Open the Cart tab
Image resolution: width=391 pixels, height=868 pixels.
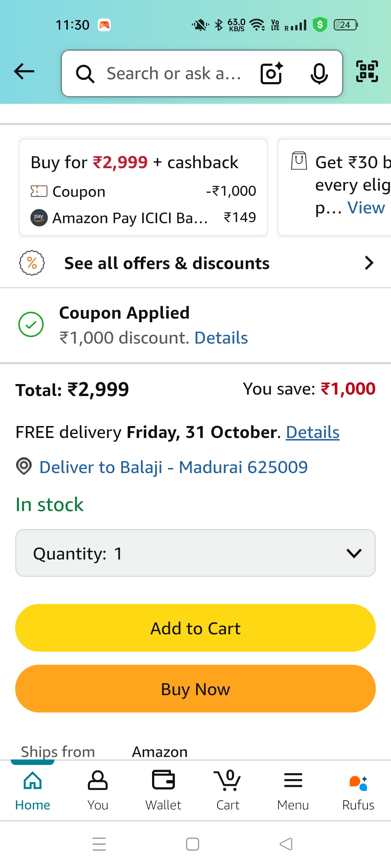coord(228,790)
